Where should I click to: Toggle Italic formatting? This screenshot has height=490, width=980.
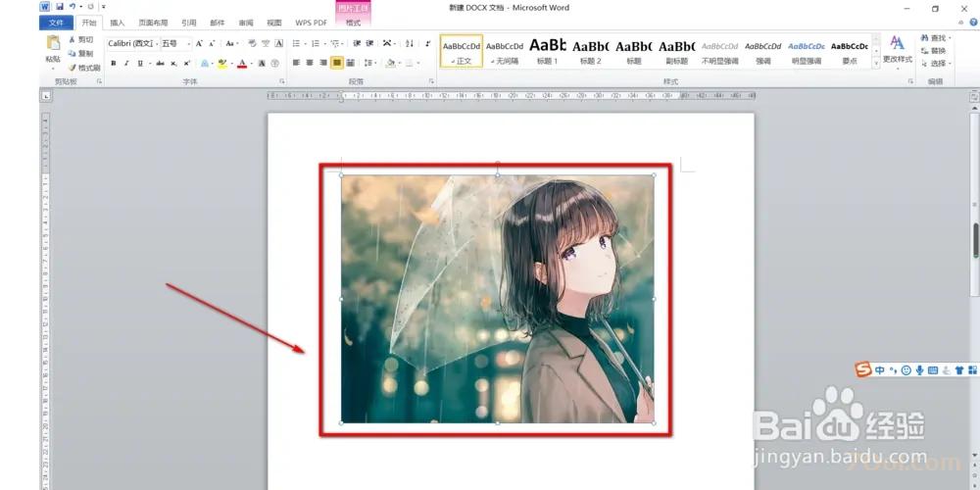(x=126, y=63)
